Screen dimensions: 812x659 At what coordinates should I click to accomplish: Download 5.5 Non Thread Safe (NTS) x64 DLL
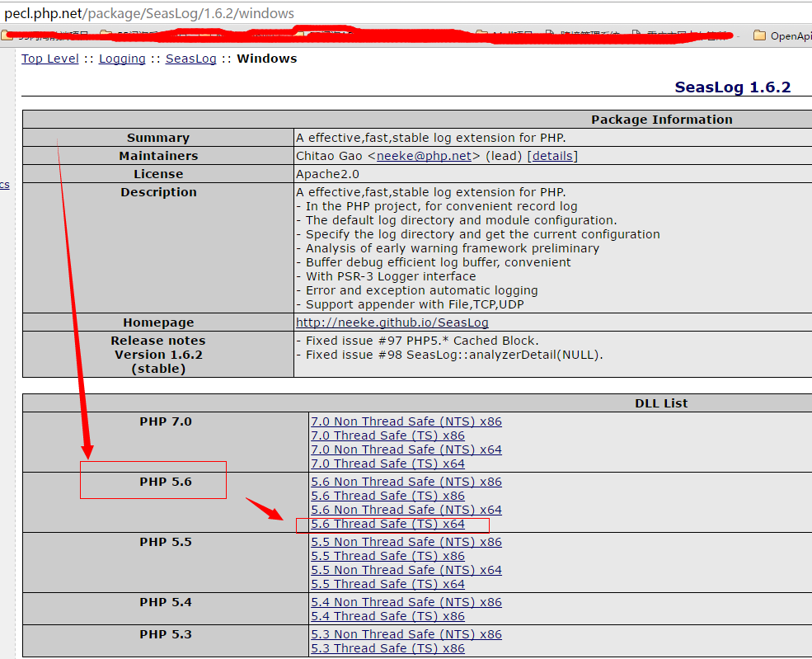click(x=406, y=570)
